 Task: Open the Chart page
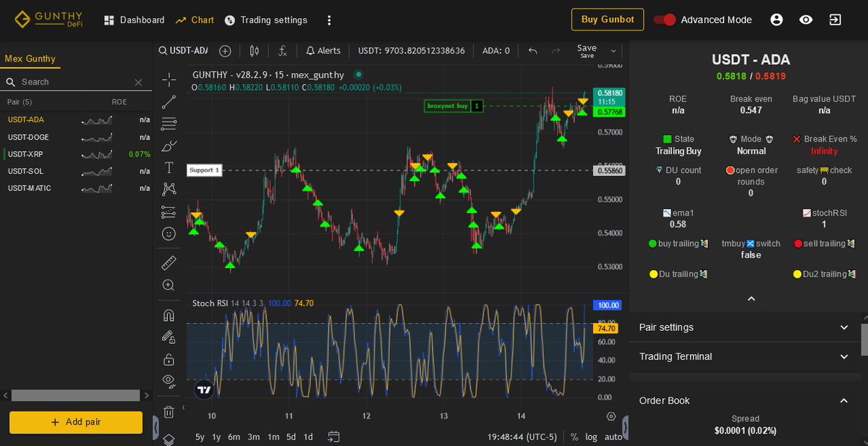(x=195, y=20)
